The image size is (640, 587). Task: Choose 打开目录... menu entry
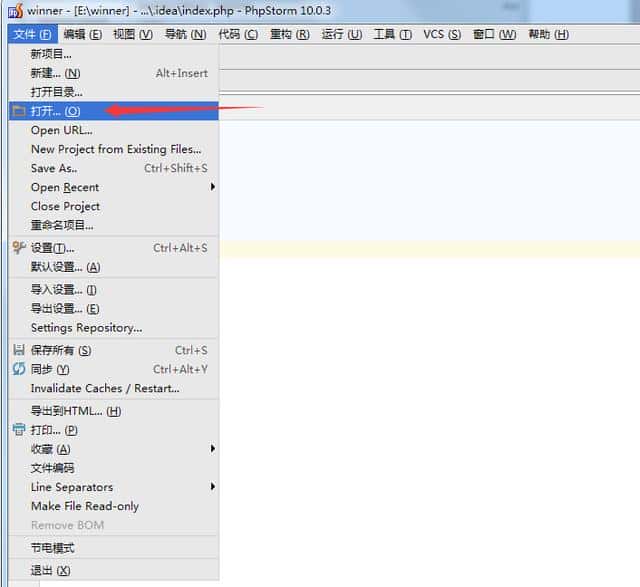pos(113,92)
